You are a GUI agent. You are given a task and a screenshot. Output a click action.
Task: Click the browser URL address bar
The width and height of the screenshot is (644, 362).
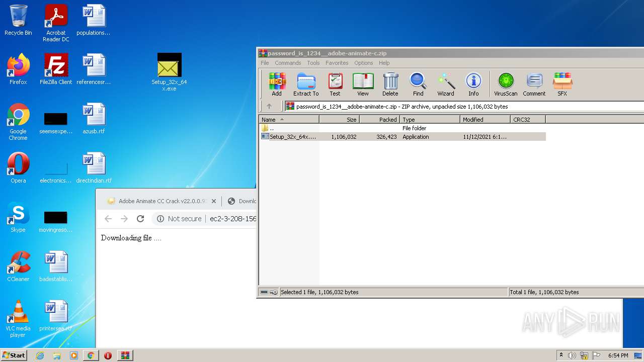point(233,219)
